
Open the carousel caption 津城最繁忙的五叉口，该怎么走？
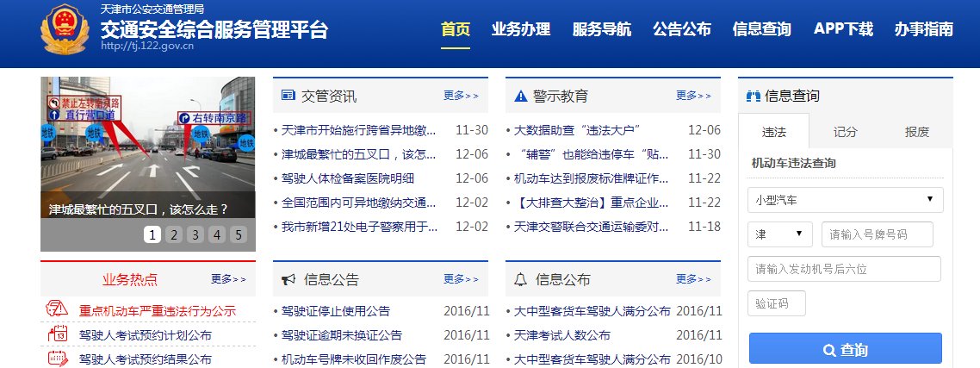pyautogui.click(x=138, y=209)
